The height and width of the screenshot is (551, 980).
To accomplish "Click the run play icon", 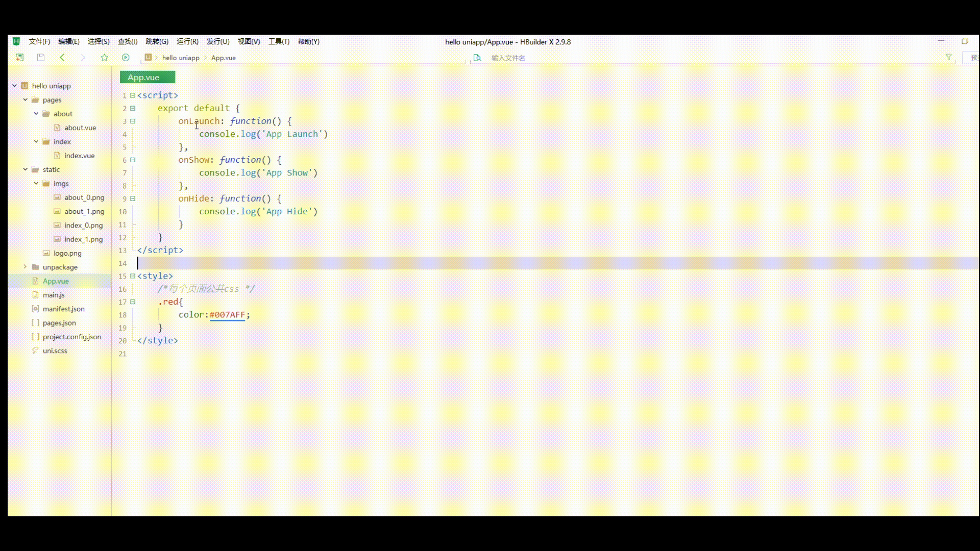I will point(126,58).
